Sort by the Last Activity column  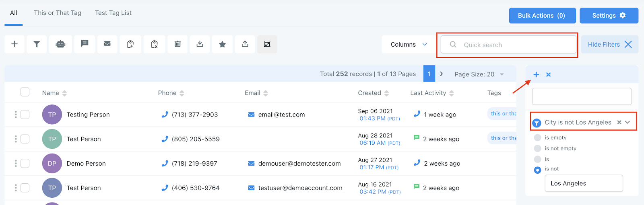(451, 93)
